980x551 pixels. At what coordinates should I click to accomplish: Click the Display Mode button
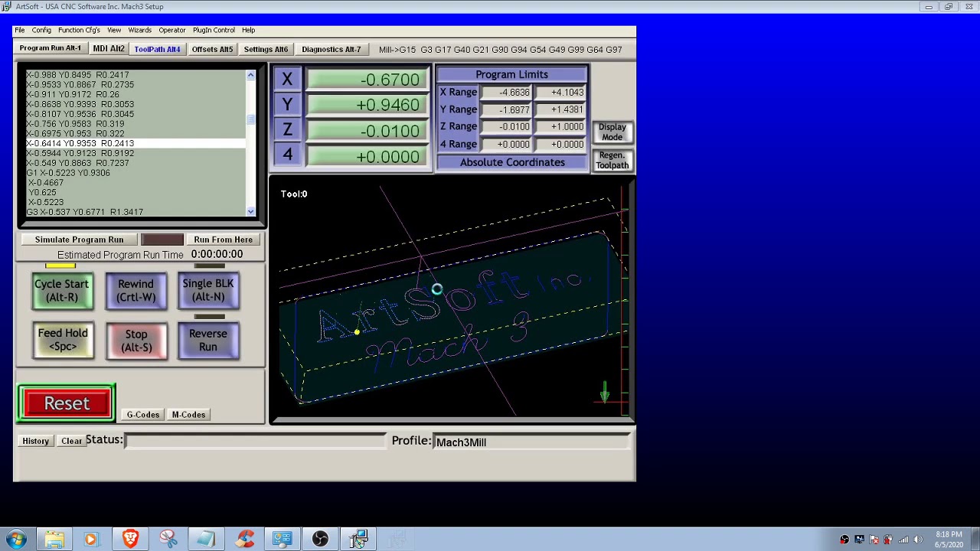pyautogui.click(x=612, y=132)
